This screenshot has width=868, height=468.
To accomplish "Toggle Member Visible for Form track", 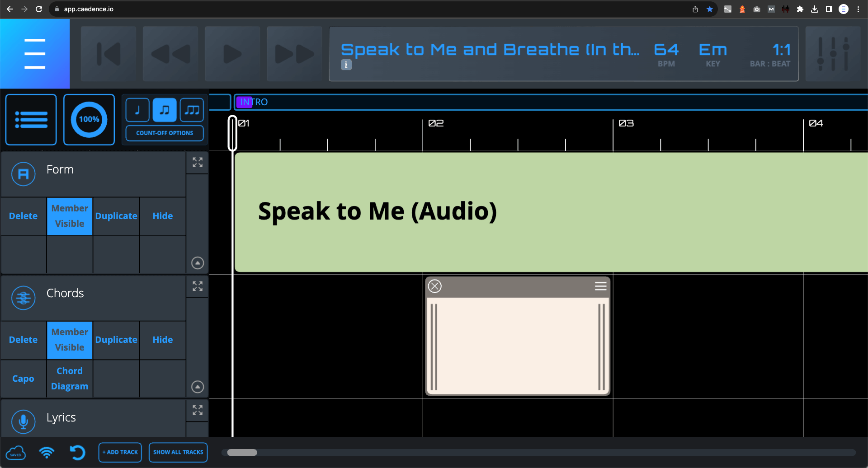I will [x=70, y=216].
